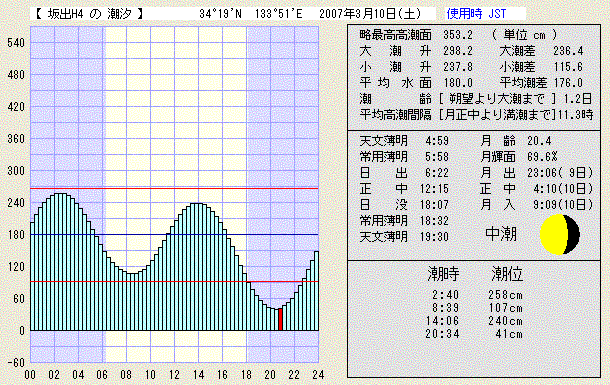Click the tide level 107cm
The height and width of the screenshot is (385, 610).
click(505, 308)
